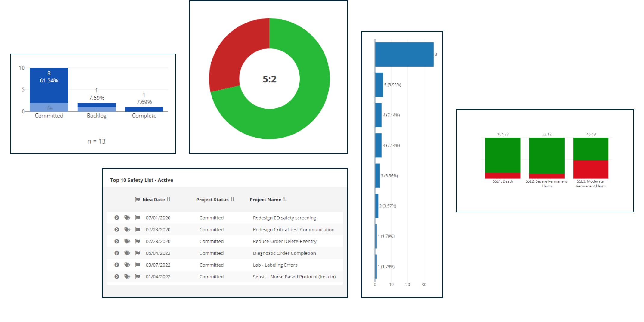This screenshot has width=644, height=322.
Task: Expand the 07/01/2020 row arrow icon
Action: pos(117,218)
